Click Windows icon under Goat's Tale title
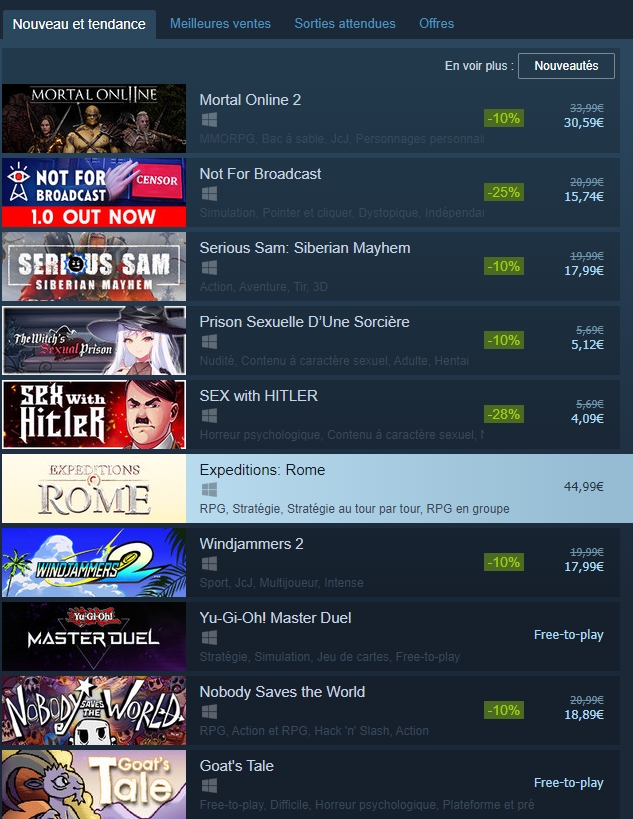633x819 pixels. 209,786
